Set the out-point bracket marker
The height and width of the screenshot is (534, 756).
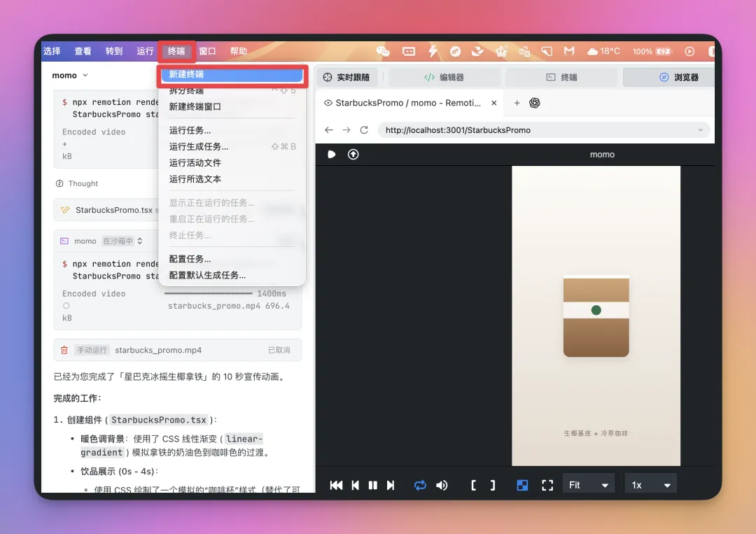click(x=492, y=485)
